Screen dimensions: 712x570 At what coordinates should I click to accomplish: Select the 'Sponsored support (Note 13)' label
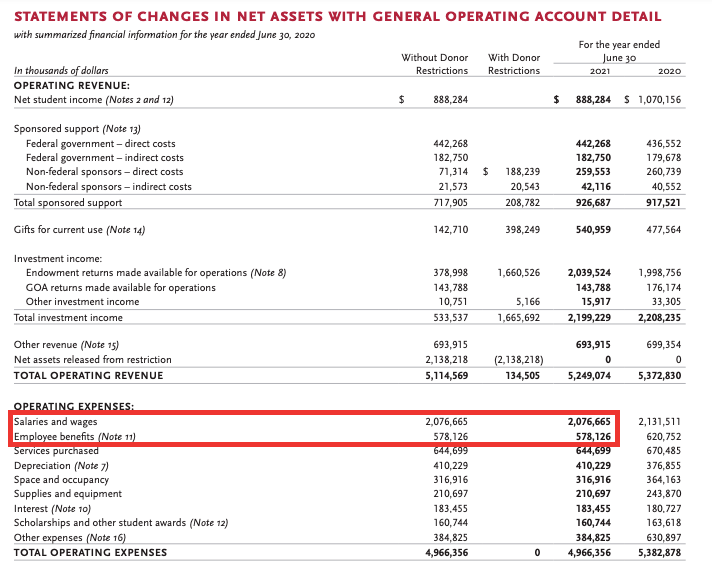77,129
